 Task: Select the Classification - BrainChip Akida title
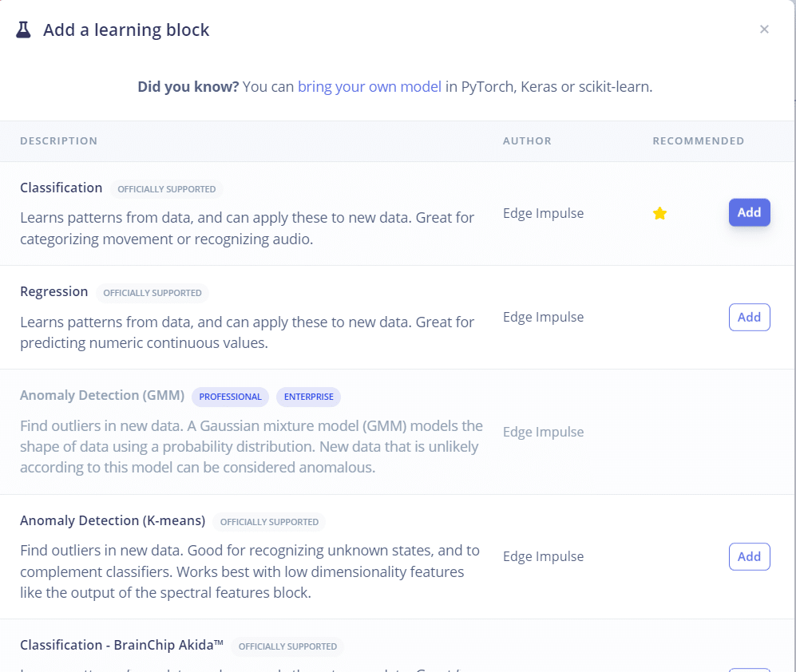121,645
